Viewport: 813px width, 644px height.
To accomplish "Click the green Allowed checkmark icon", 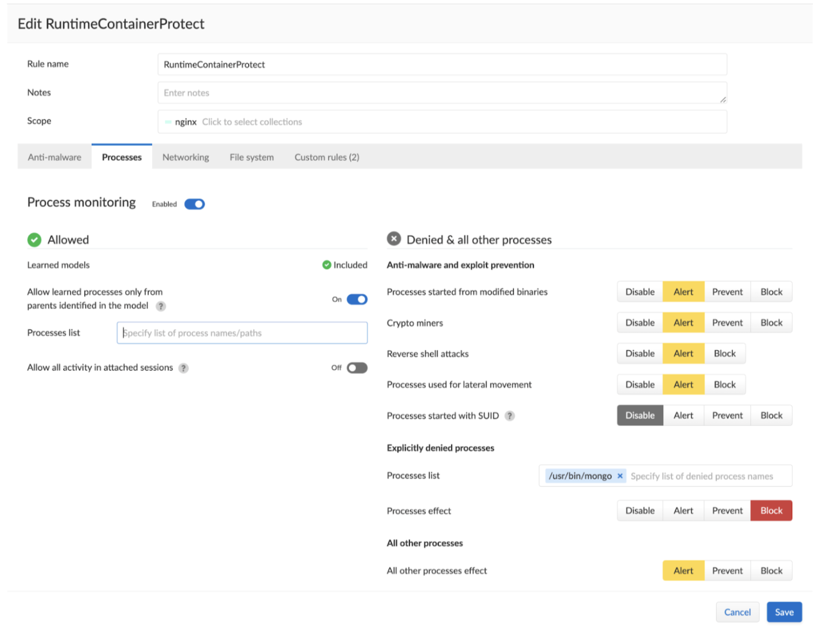I will [x=34, y=240].
